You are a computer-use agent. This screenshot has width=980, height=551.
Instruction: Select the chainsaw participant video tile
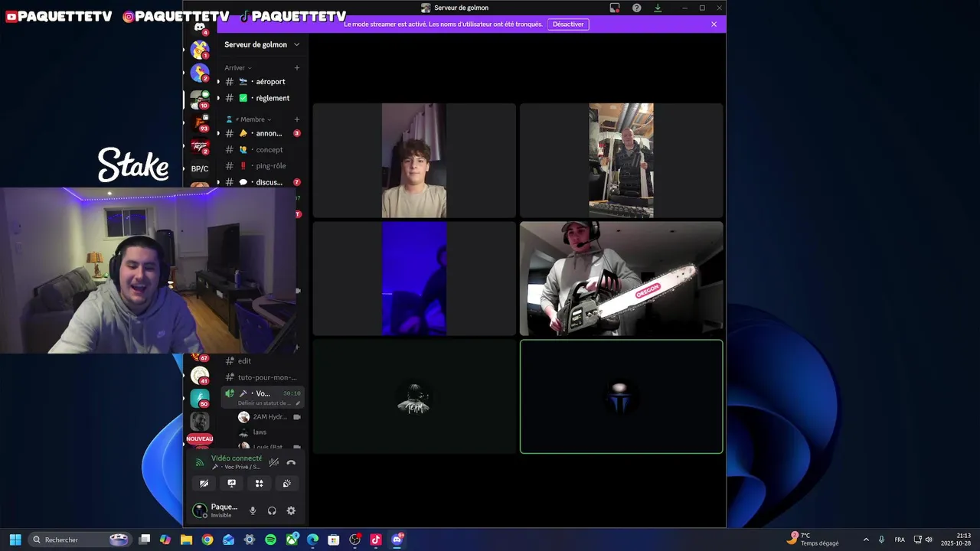click(x=621, y=279)
